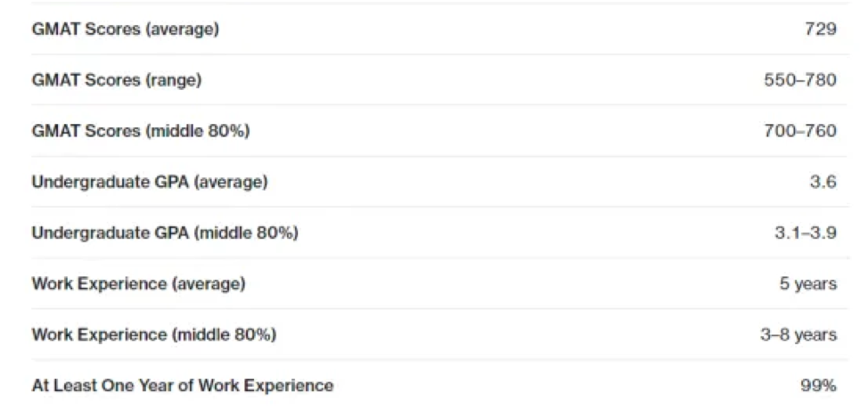868x410 pixels.
Task: Click the Work Experience (middle 80%) label
Action: click(154, 335)
